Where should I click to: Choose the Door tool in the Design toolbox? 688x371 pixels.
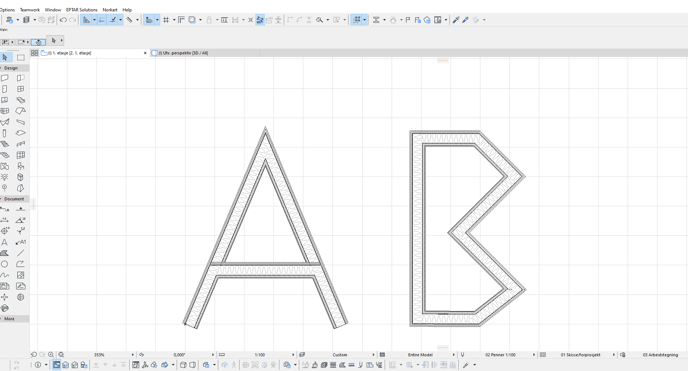coord(5,89)
